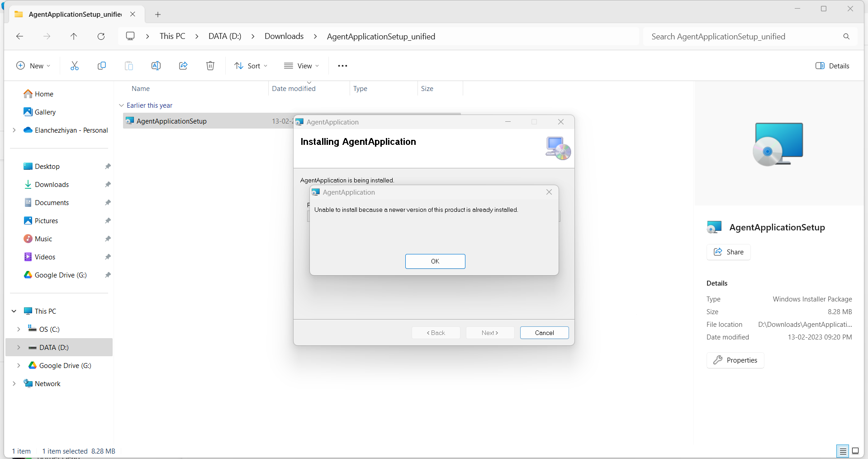Collapse the This PC tree node
Viewport: 868px width, 459px height.
click(x=14, y=311)
